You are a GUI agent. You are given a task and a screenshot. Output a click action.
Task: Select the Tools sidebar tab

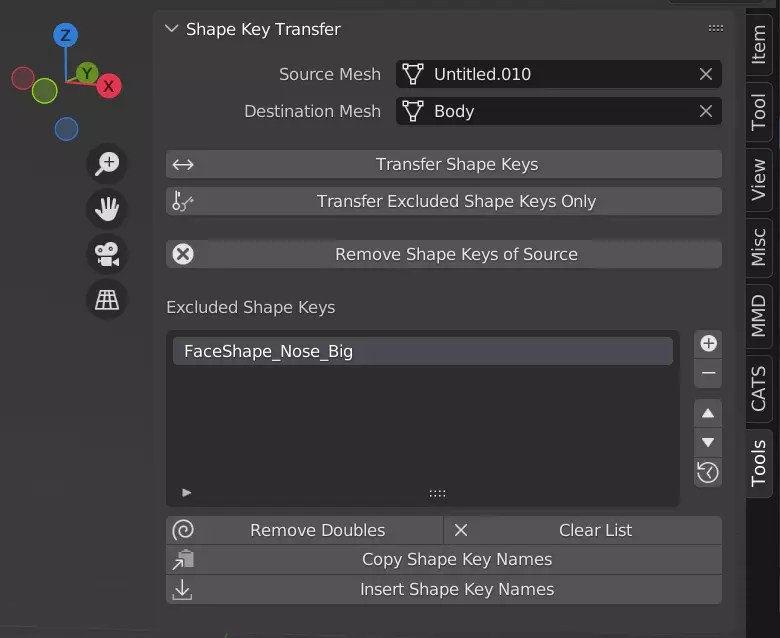759,462
